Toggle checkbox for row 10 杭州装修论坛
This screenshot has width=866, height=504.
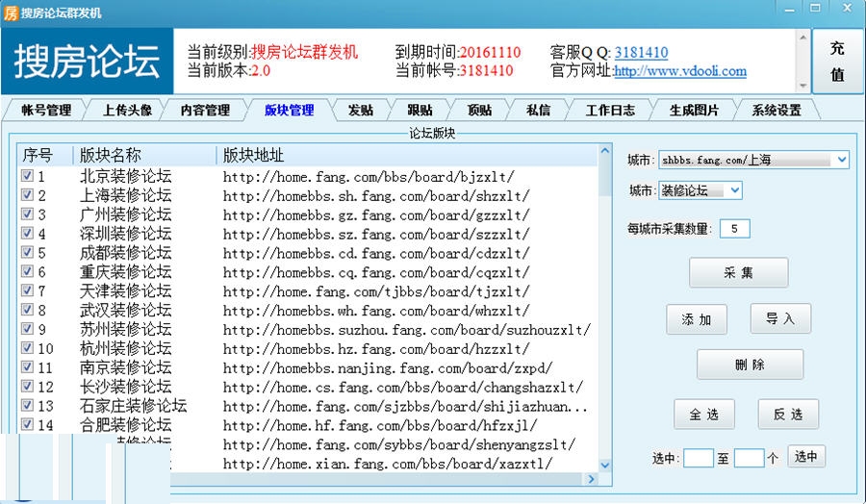[27, 347]
